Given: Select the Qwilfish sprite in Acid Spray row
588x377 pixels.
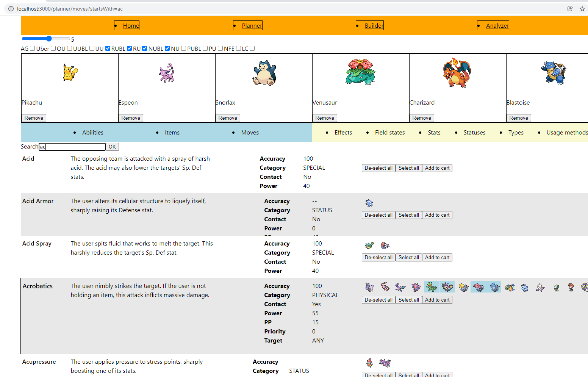Looking at the screenshot, I should (369, 246).
